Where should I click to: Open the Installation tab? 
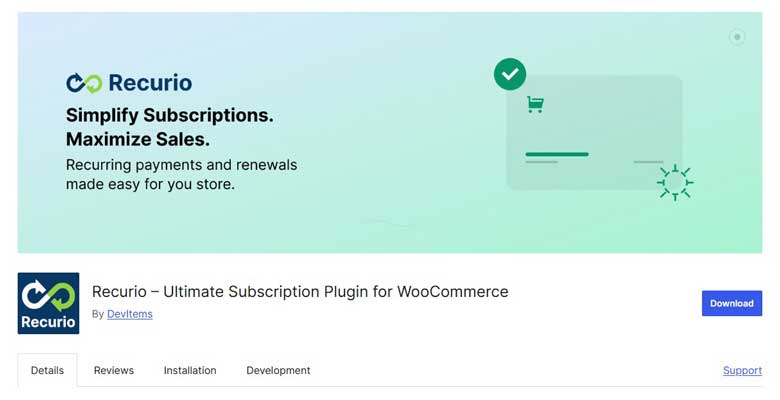[190, 370]
